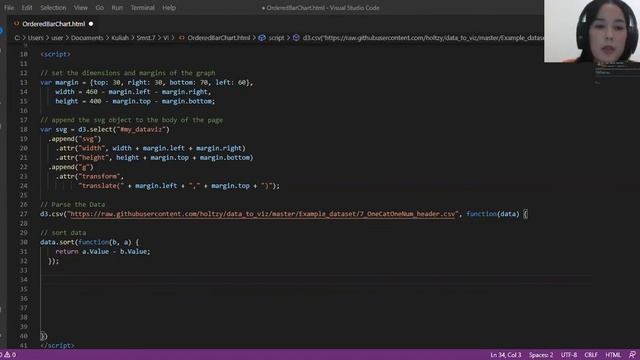The height and width of the screenshot is (360, 640).
Task: Click the window title OrderedBarChart.html - Visual Studio Code
Action: coord(320,8)
